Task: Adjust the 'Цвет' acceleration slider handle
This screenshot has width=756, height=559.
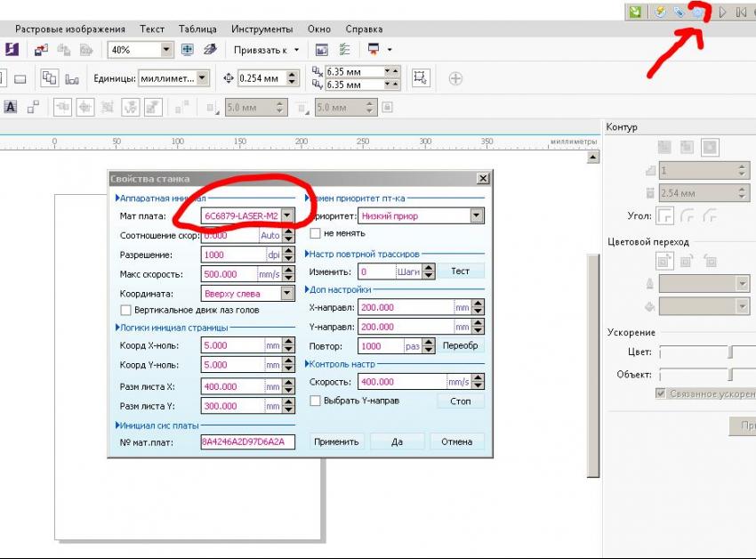Action: (x=731, y=352)
